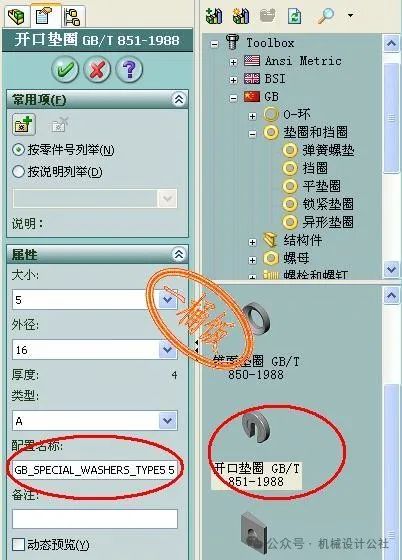Click the Toolbox tree scrollbar down arrow
402x560 pixels.
pyautogui.click(x=391, y=269)
